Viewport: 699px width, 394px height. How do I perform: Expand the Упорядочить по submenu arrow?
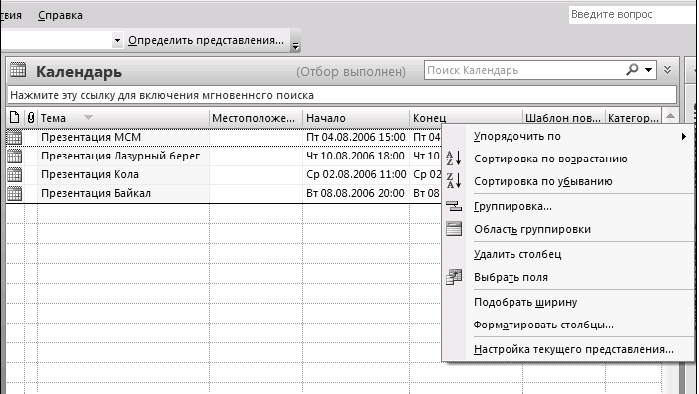pyautogui.click(x=683, y=136)
